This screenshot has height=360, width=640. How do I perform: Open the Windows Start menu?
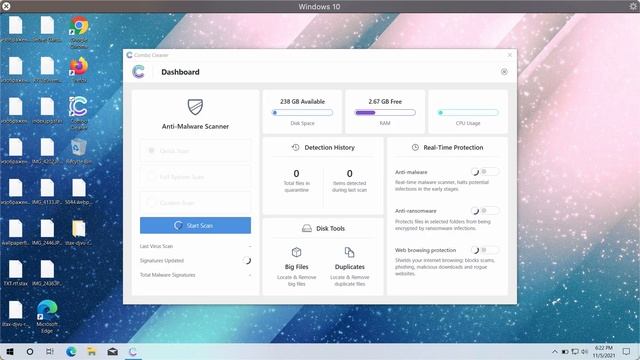coord(10,351)
